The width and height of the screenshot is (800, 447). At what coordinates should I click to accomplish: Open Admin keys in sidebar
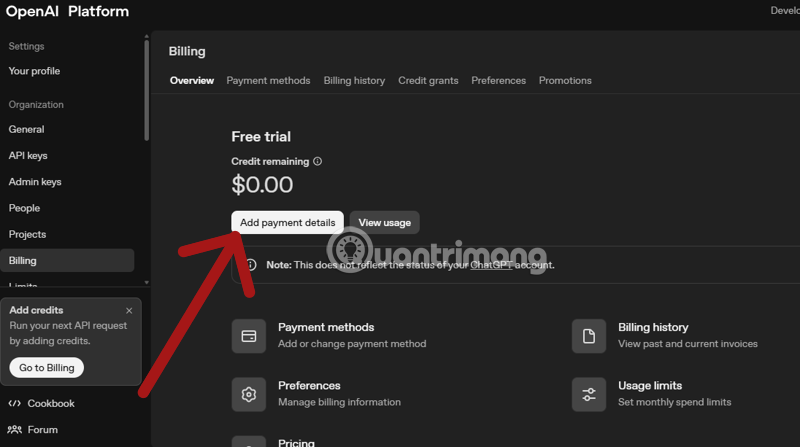pos(35,182)
